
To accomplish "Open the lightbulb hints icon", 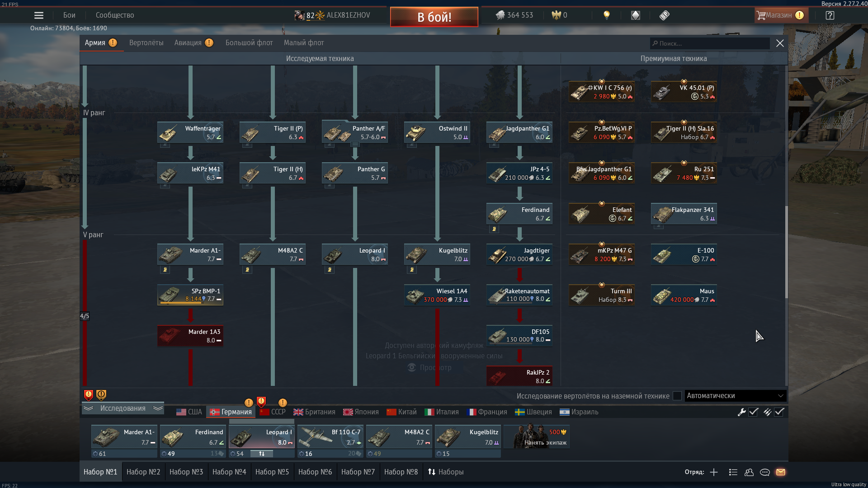I will click(x=607, y=15).
